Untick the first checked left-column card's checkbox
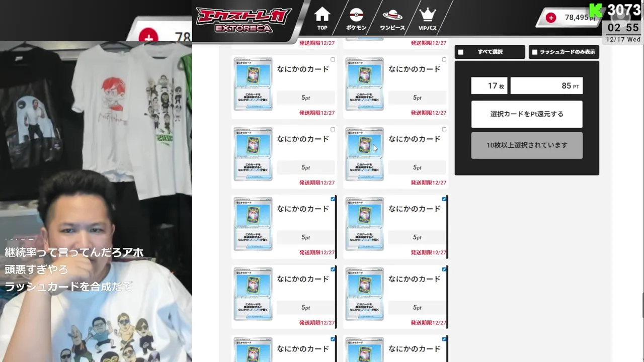 tap(333, 199)
